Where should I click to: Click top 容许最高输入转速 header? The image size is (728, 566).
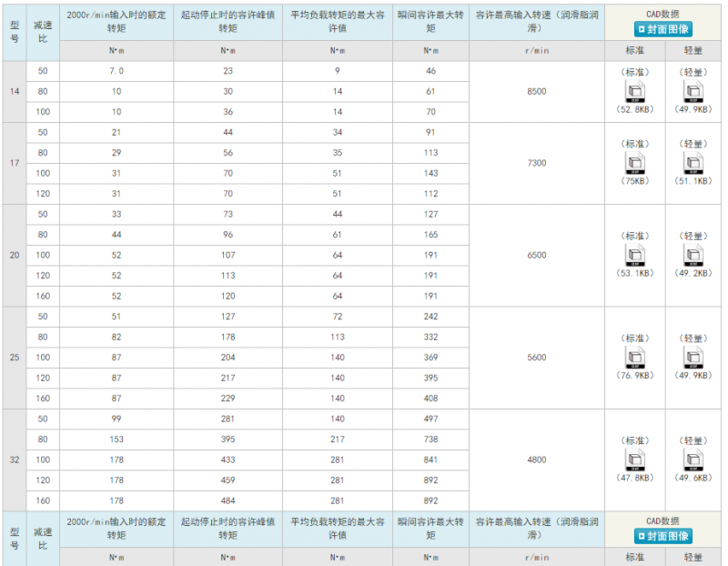[x=537, y=22]
